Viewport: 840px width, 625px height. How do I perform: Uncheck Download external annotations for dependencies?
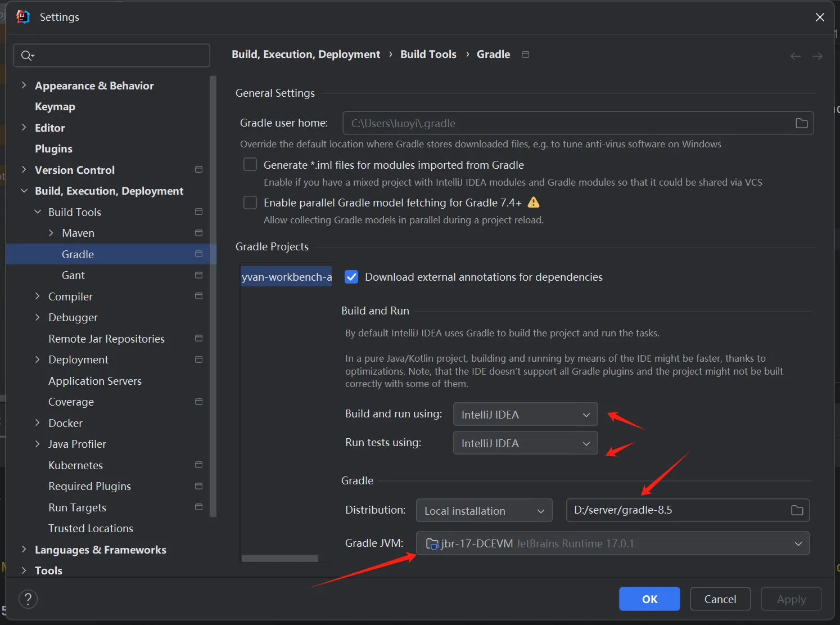(351, 277)
